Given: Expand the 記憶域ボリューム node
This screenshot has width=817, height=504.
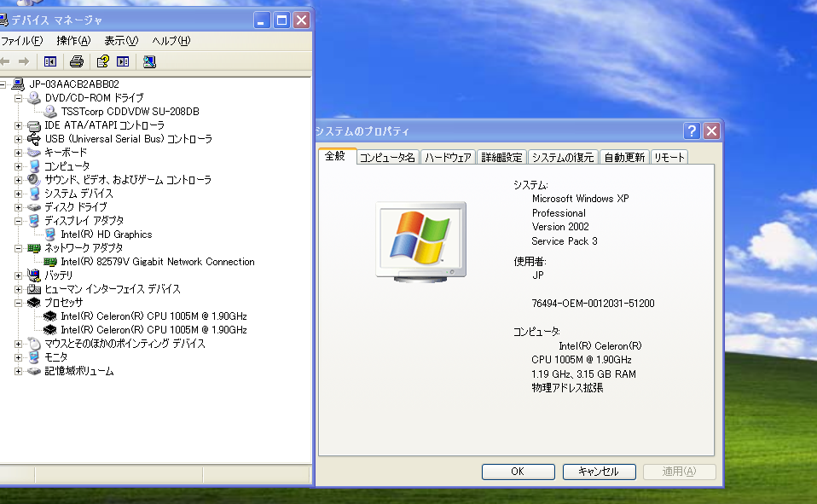Looking at the screenshot, I should click(x=18, y=371).
